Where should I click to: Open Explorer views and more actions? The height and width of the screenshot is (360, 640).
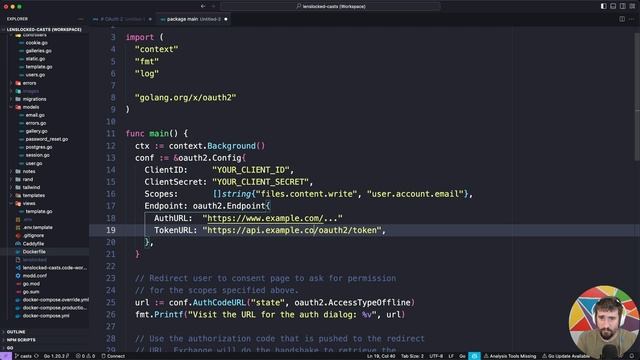tap(80, 19)
